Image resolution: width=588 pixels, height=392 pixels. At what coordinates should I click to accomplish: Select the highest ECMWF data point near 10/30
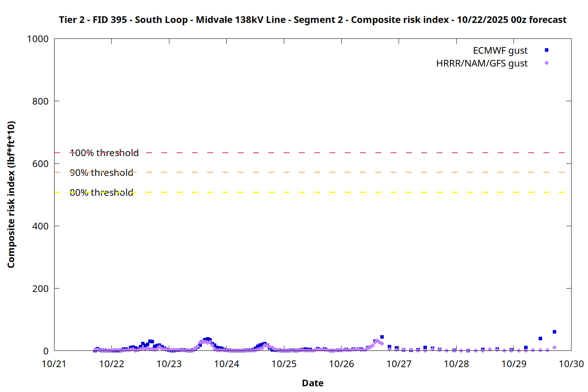click(x=554, y=332)
